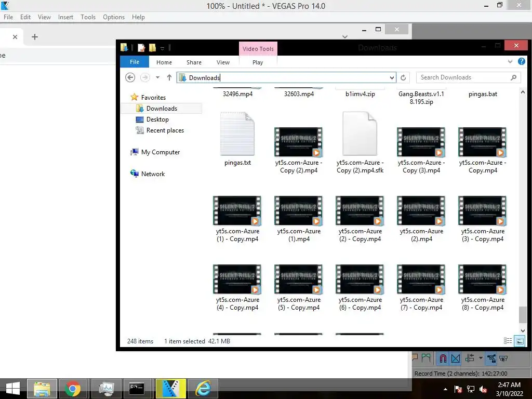
Task: Open the File tab in Explorer ribbon
Action: [135, 62]
